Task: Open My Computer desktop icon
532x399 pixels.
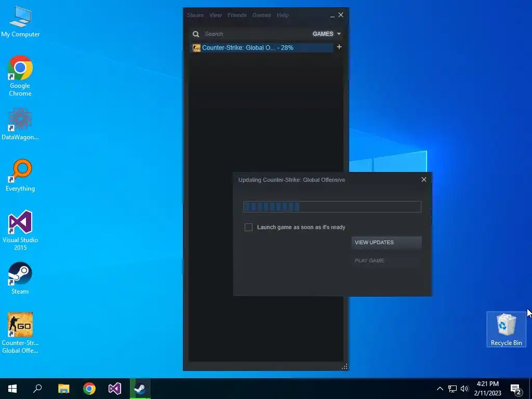Action: pos(20,22)
